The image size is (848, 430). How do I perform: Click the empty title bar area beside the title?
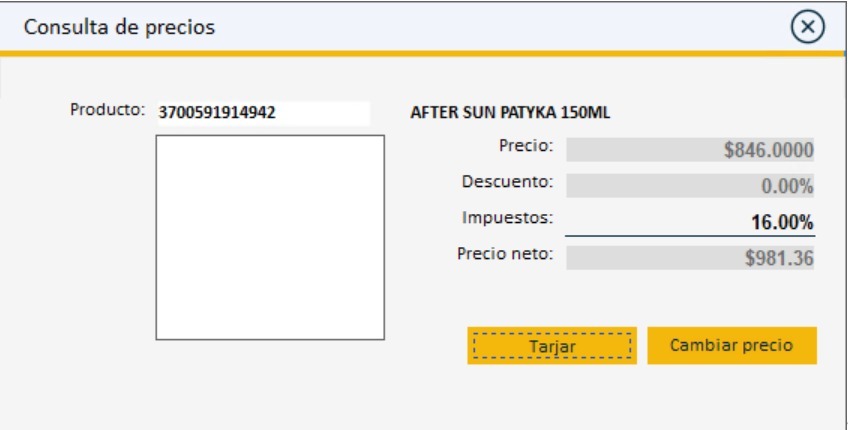[500, 27]
